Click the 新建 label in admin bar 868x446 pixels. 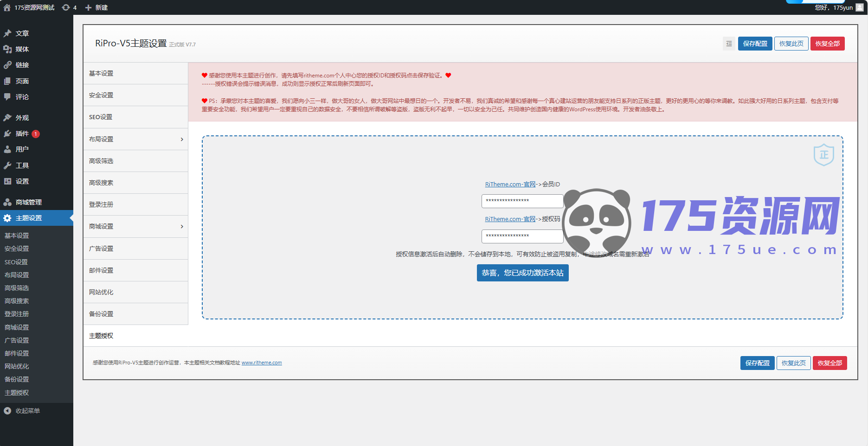101,7
